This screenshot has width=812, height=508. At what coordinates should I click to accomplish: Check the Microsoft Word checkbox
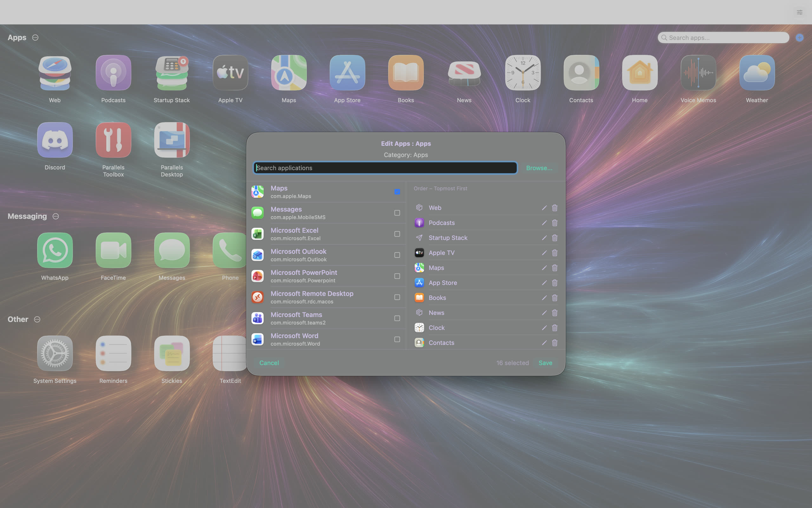click(x=397, y=339)
